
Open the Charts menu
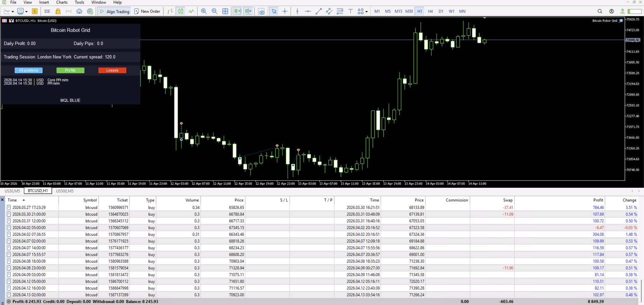click(x=62, y=2)
